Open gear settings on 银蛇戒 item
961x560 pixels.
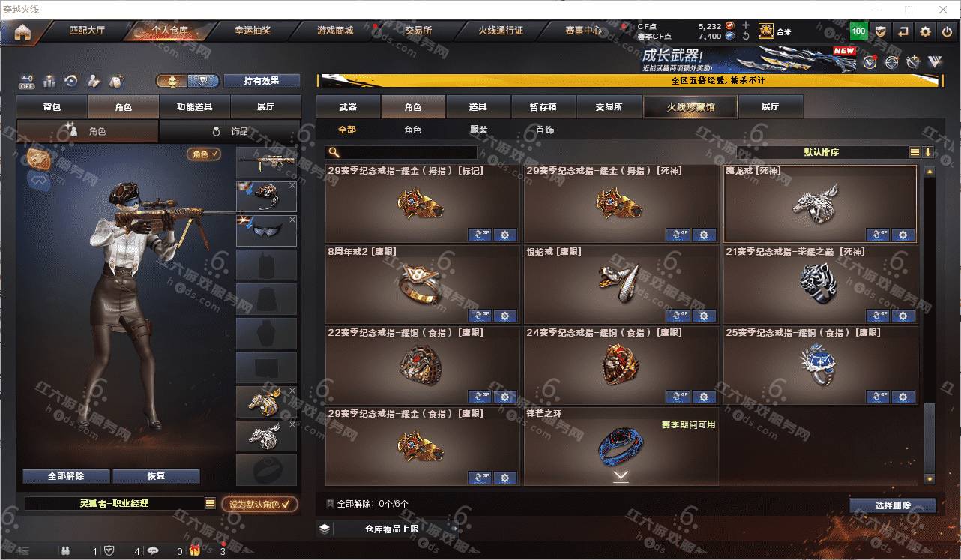(x=703, y=316)
